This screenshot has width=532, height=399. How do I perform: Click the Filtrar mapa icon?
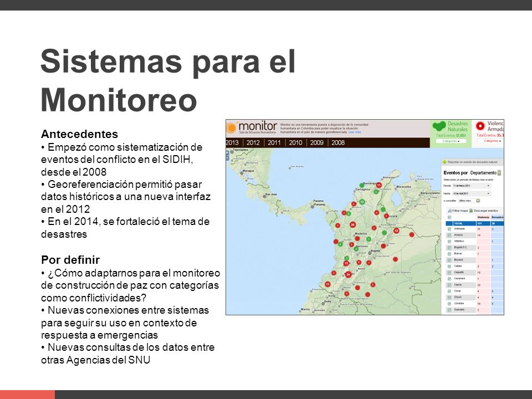coord(449,211)
